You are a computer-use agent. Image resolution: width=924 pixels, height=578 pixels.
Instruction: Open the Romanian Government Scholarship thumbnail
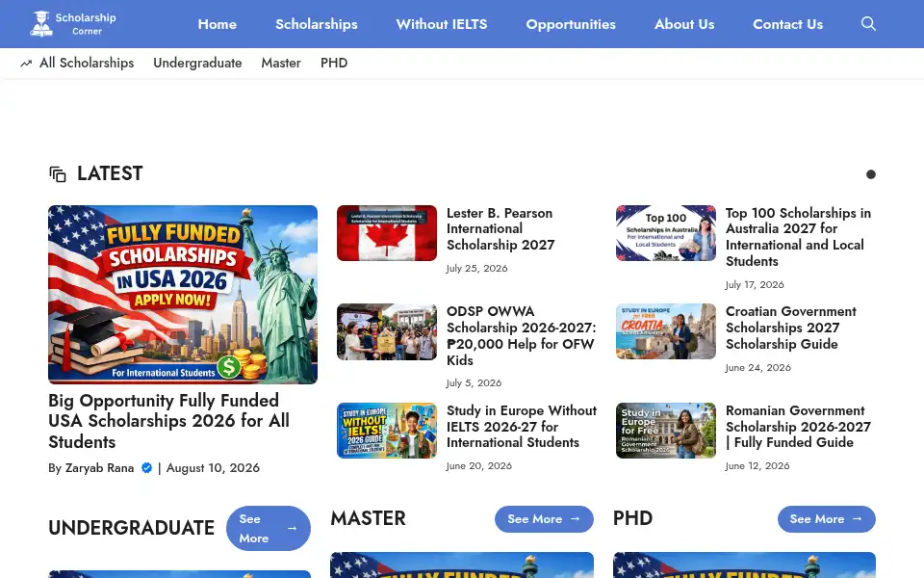coord(666,431)
